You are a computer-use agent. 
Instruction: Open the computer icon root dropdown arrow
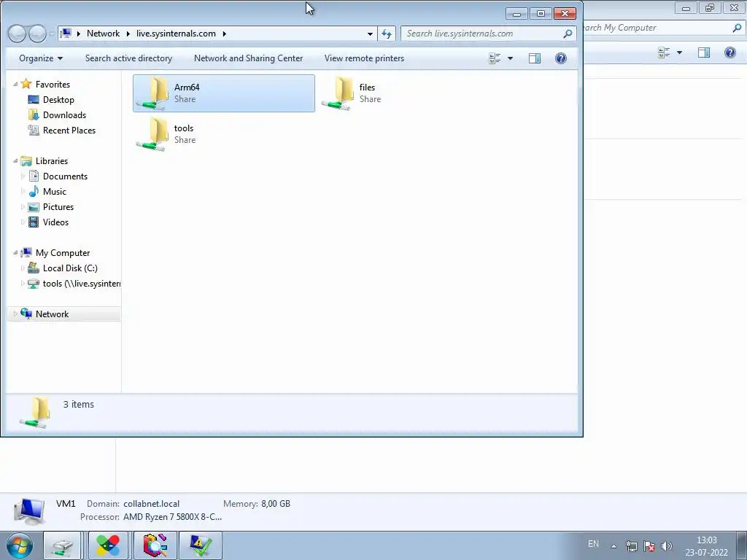(78, 34)
